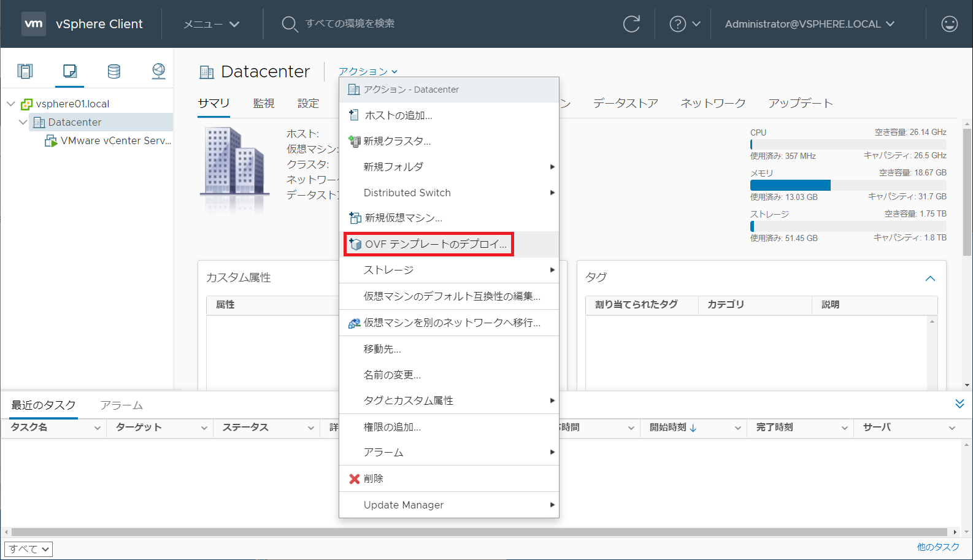Click the new cluster icon in menu
This screenshot has height=560, width=973.
point(355,141)
